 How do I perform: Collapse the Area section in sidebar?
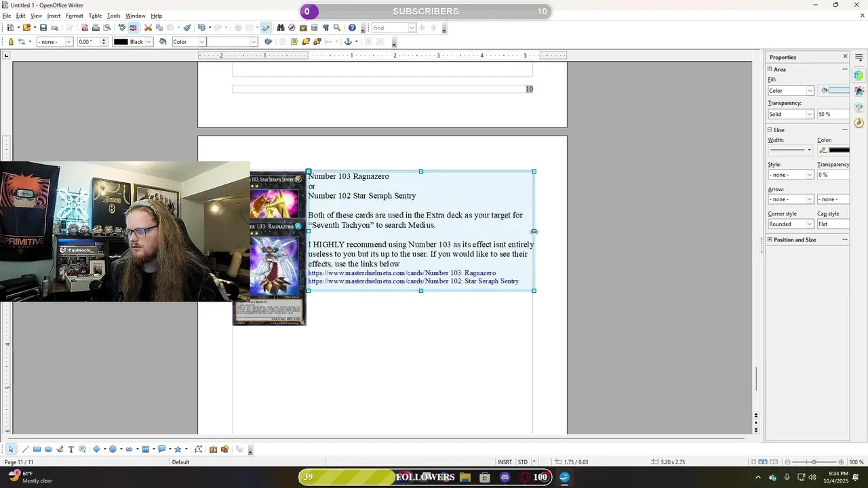coord(770,69)
